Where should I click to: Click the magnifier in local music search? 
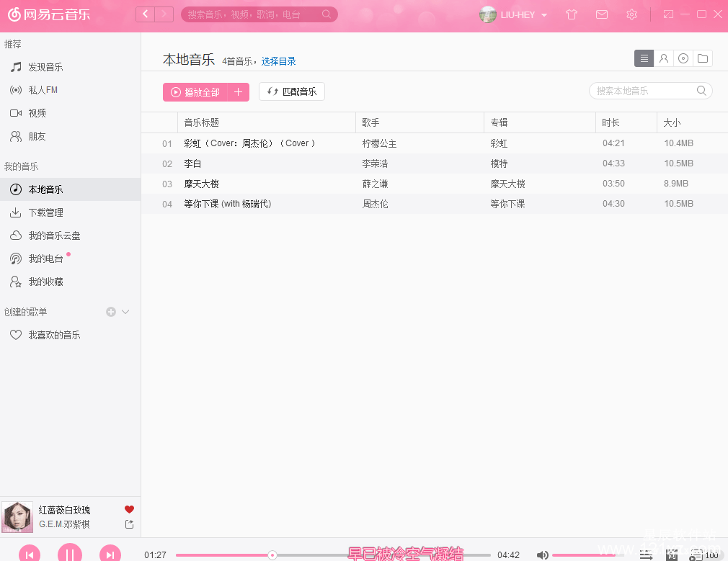[701, 91]
